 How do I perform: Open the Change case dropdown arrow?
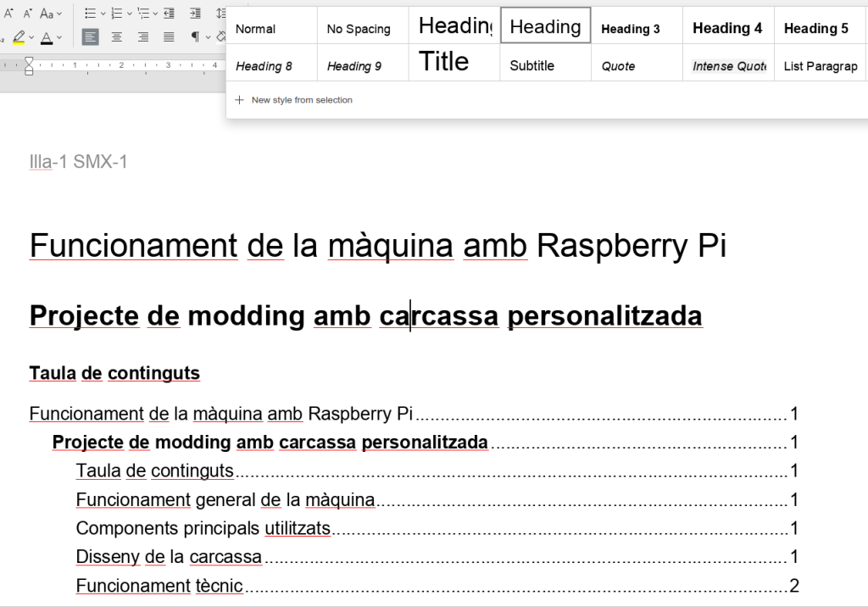point(59,14)
